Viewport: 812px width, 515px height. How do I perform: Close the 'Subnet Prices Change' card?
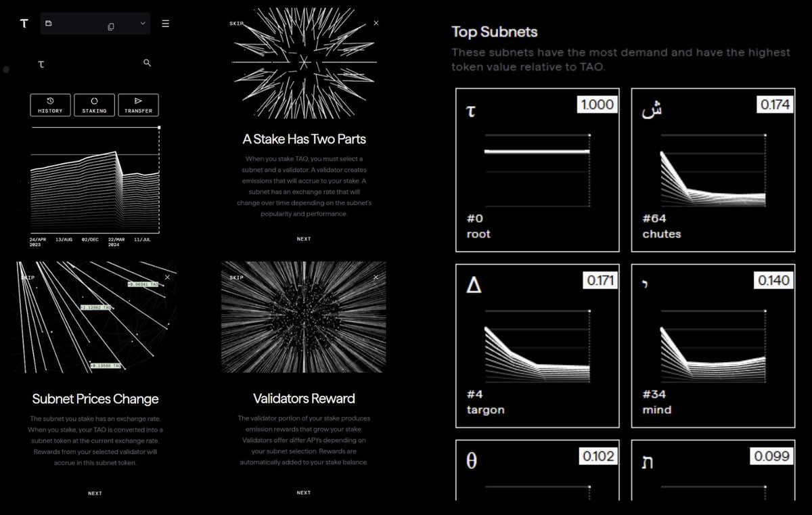click(x=167, y=277)
